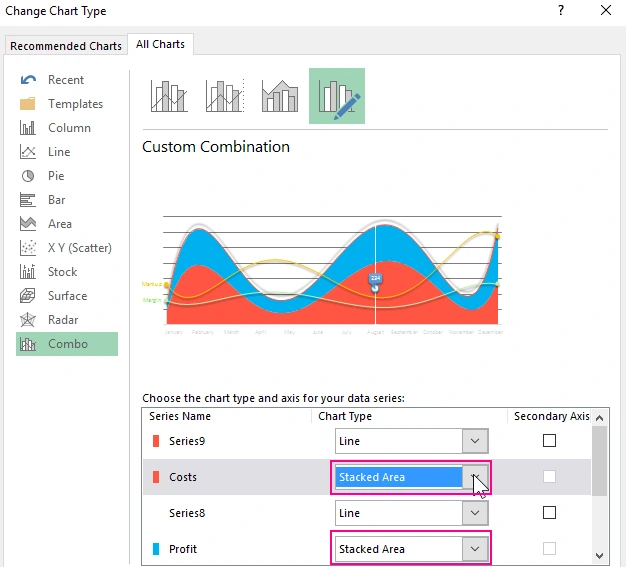Image resolution: width=626 pixels, height=567 pixels.
Task: Choose the Pie chart category
Action: pyautogui.click(x=56, y=176)
